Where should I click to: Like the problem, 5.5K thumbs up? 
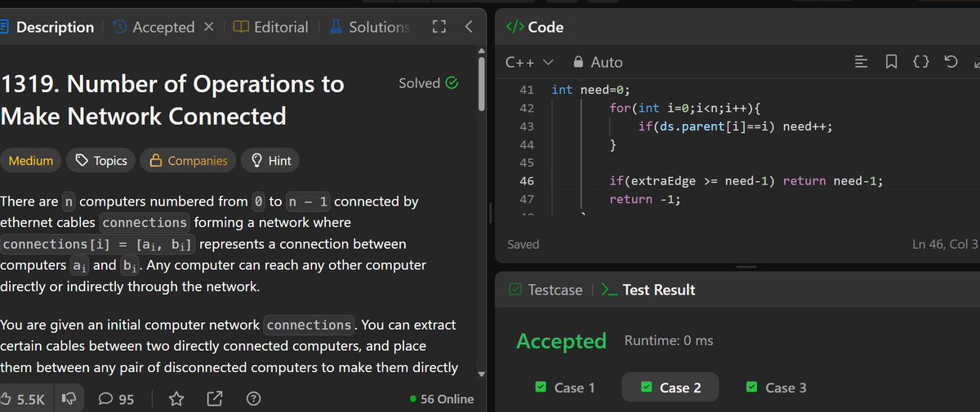(24, 399)
